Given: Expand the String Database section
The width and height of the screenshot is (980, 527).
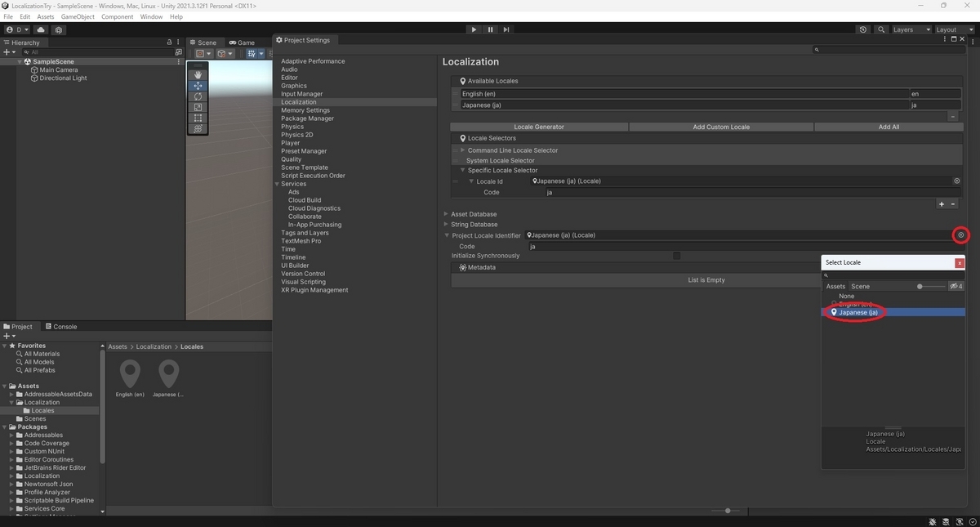Looking at the screenshot, I should [x=446, y=225].
